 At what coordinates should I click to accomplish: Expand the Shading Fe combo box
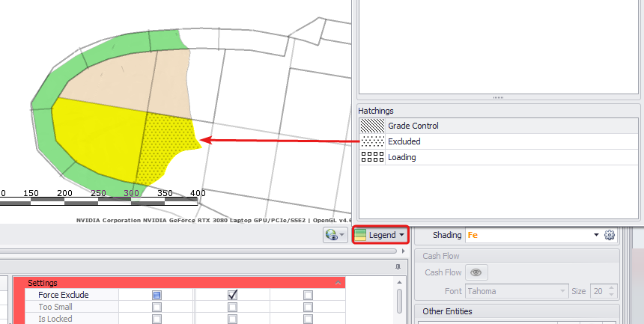tap(597, 235)
